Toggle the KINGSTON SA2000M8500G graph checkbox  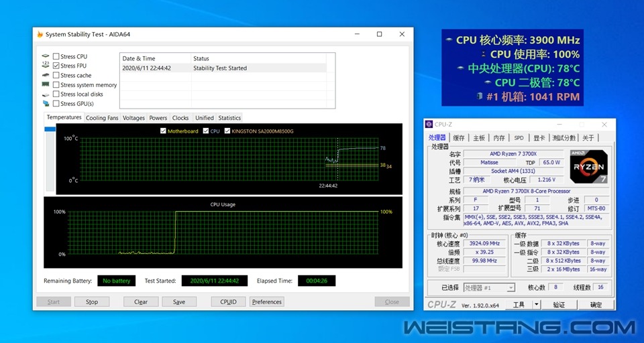227,131
